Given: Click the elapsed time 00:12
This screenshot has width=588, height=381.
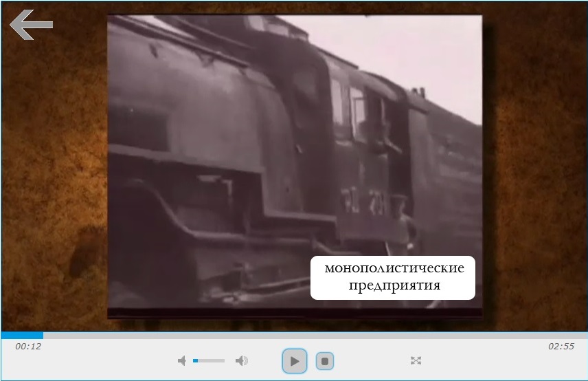Looking at the screenshot, I should 28,346.
